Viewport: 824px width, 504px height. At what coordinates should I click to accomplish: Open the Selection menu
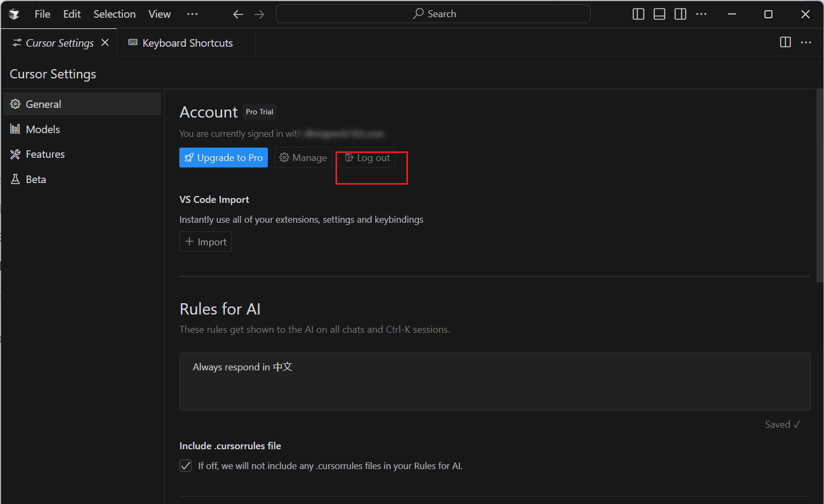point(114,14)
